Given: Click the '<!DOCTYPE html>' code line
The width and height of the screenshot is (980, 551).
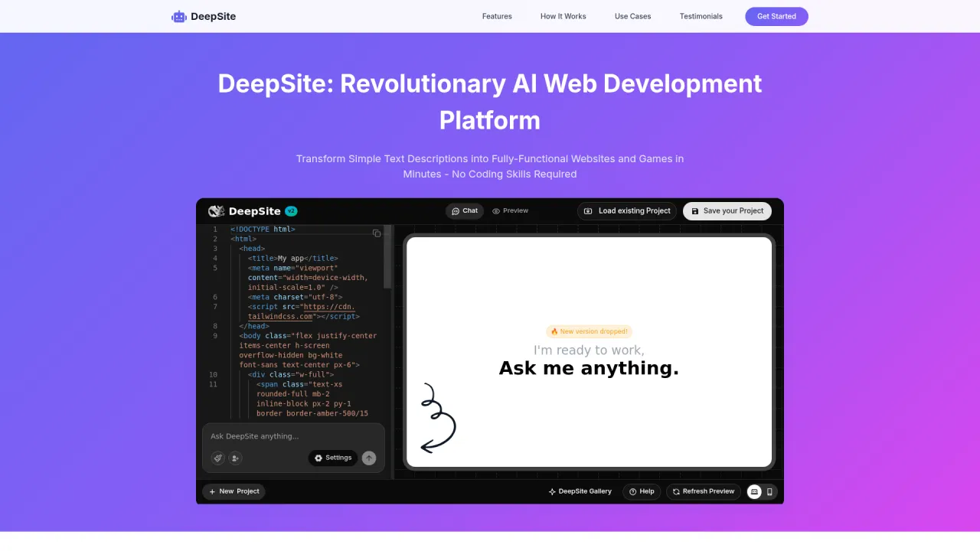Looking at the screenshot, I should (x=263, y=230).
